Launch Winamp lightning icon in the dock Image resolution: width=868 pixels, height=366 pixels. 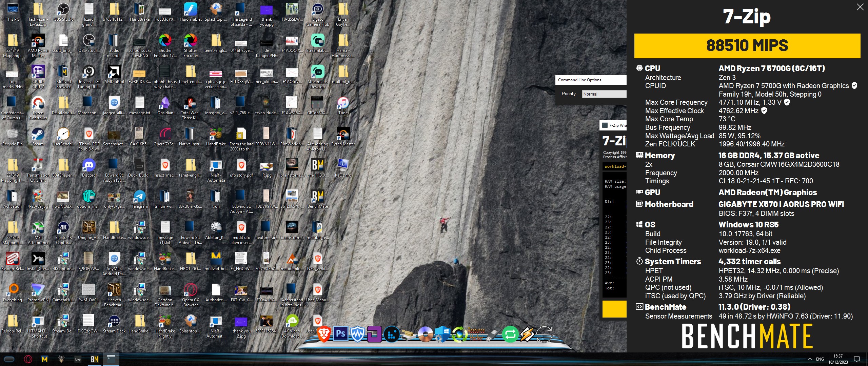tap(527, 334)
